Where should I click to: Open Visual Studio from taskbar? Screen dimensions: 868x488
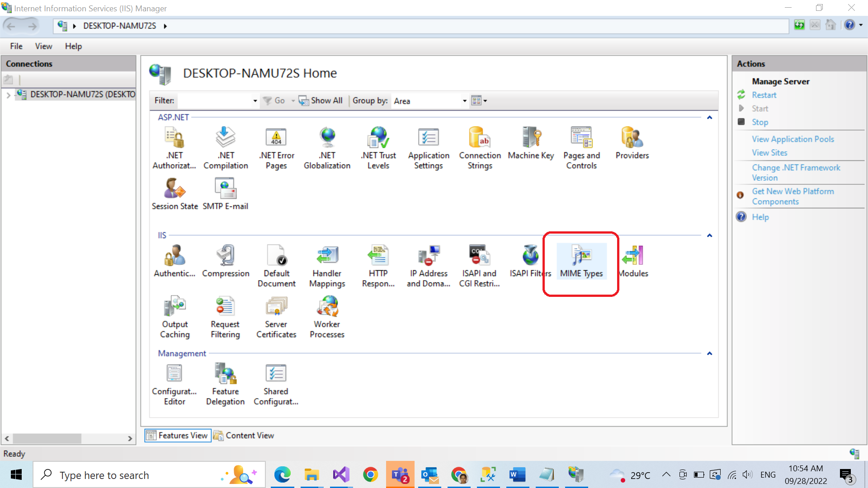pos(341,475)
